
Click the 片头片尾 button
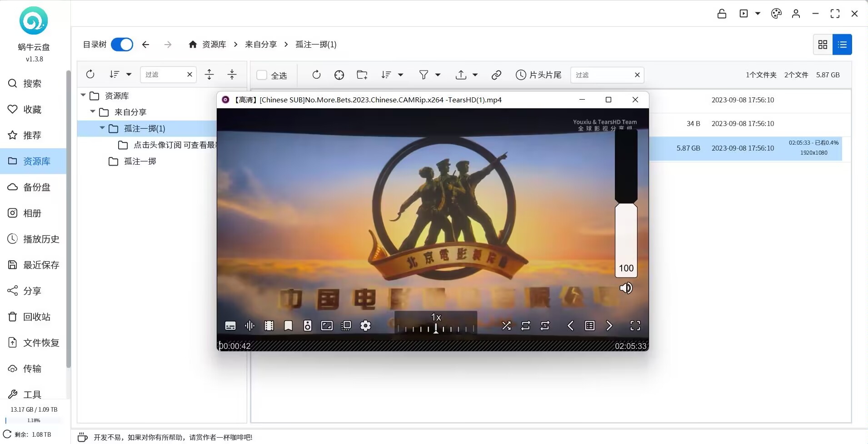pyautogui.click(x=539, y=75)
